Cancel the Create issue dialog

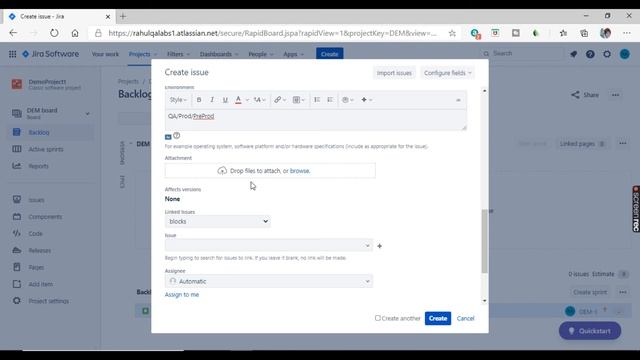tap(465, 318)
